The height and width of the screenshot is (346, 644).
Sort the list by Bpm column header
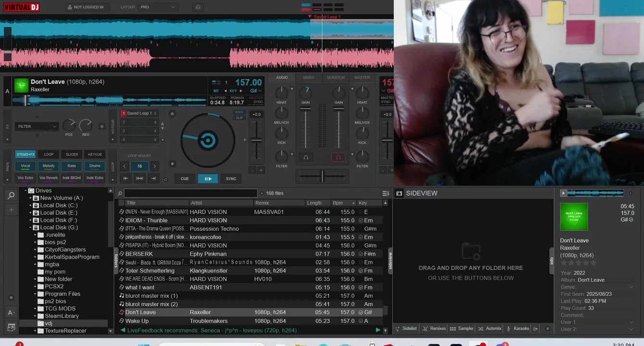pyautogui.click(x=344, y=203)
